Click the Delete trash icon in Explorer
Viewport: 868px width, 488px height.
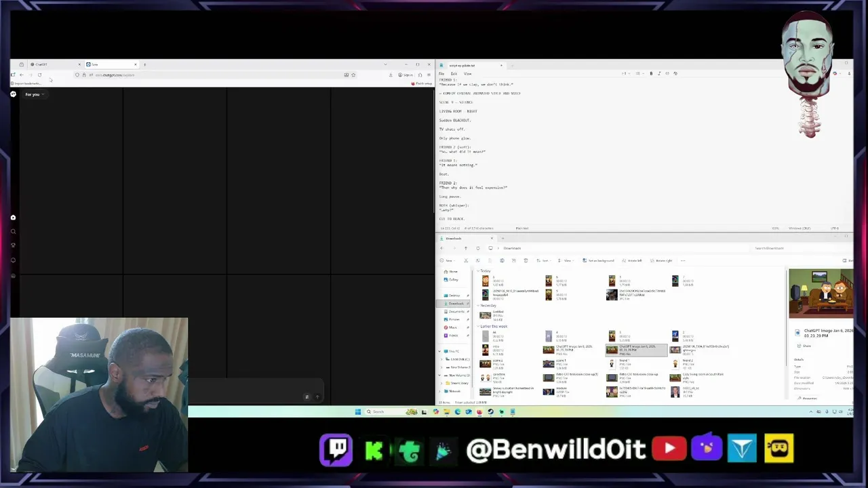(526, 261)
